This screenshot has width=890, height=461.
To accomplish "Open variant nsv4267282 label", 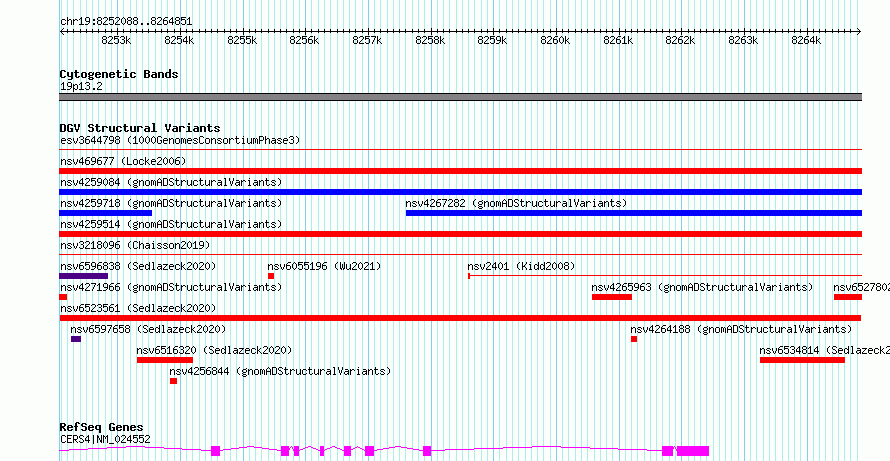I will click(516, 203).
